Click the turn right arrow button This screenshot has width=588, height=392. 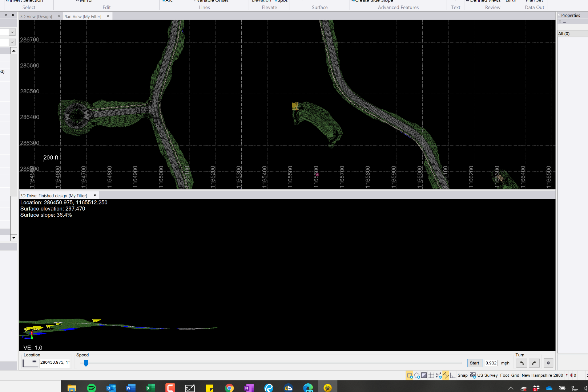534,363
